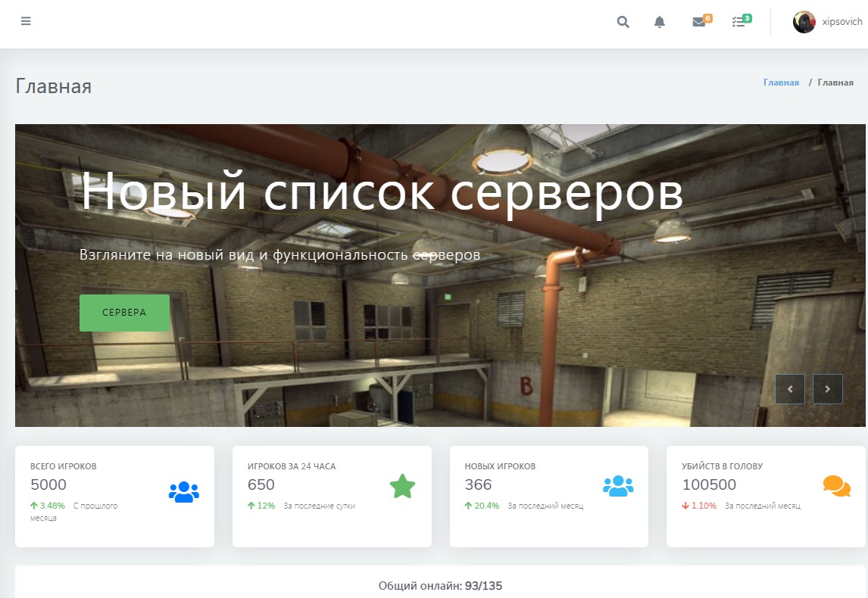
Task: Click the 3.48% growth indicator
Action: (48, 506)
